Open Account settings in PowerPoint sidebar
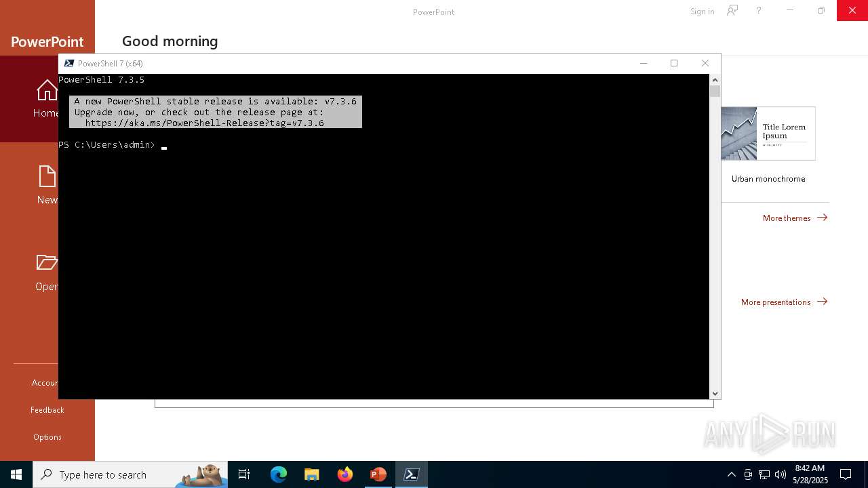Viewport: 868px width, 488px height. 44,383
